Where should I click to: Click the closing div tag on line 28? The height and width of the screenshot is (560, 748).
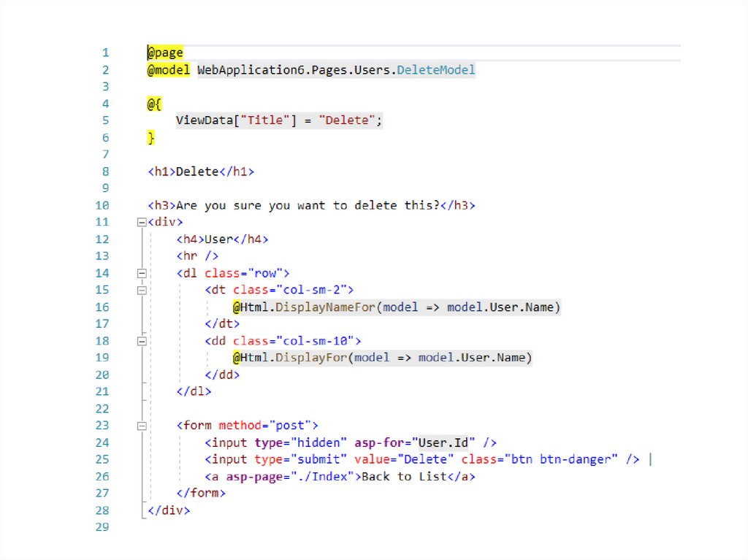click(169, 510)
